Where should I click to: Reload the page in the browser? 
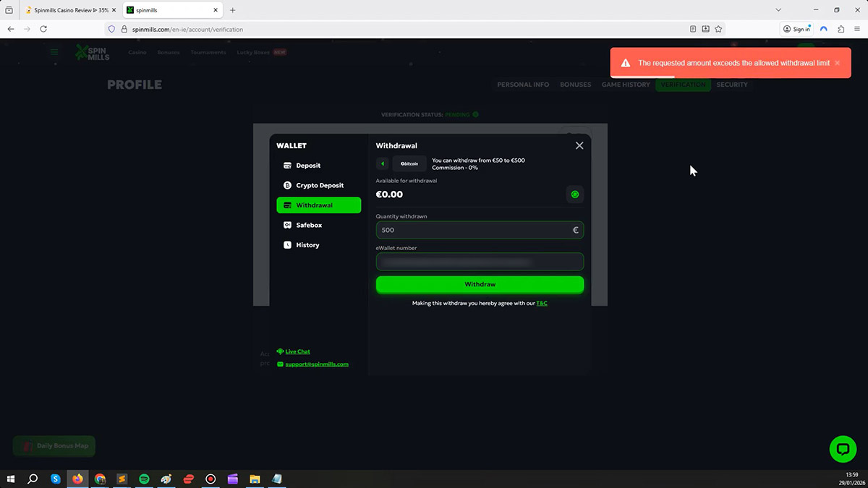click(x=43, y=29)
